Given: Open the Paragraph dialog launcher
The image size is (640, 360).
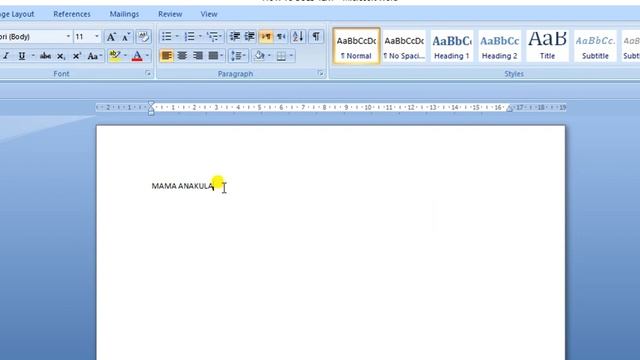Looking at the screenshot, I should click(x=321, y=74).
